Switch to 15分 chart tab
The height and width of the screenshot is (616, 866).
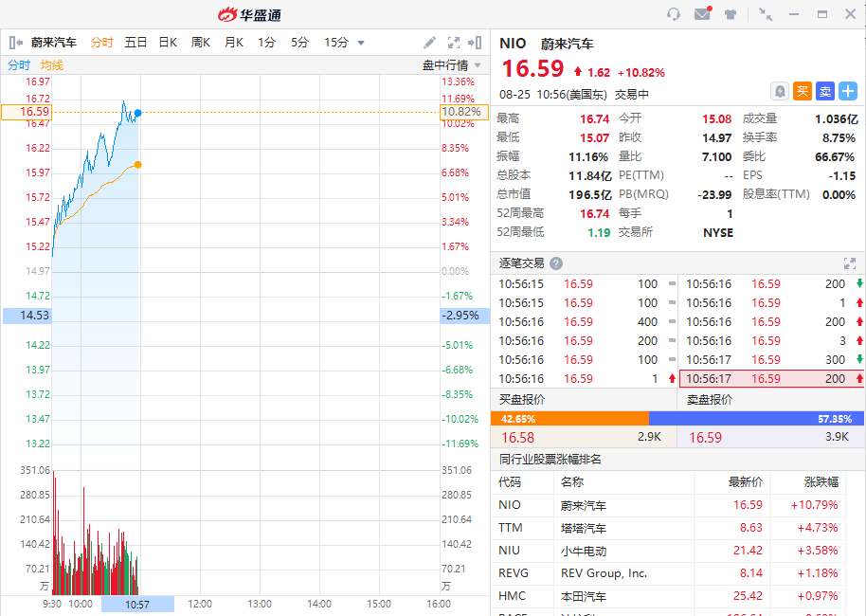pyautogui.click(x=336, y=43)
